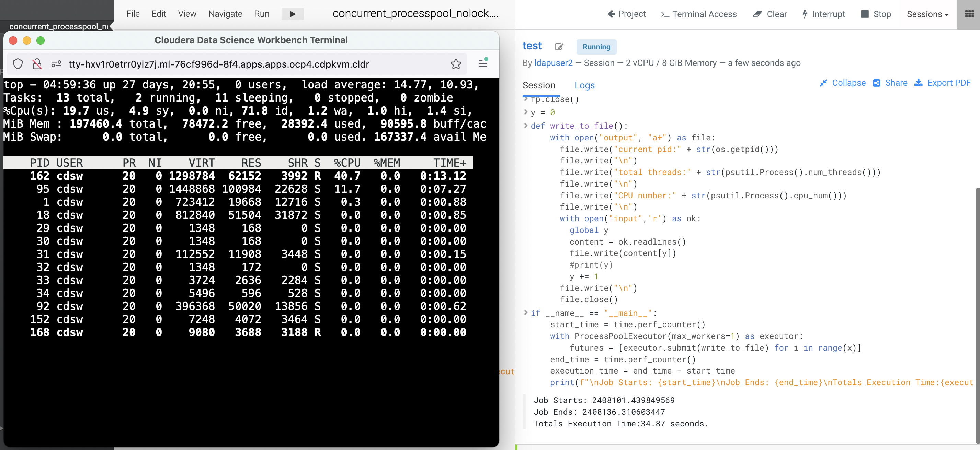The width and height of the screenshot is (980, 450).
Task: Bookmark page with star icon
Action: tap(455, 64)
